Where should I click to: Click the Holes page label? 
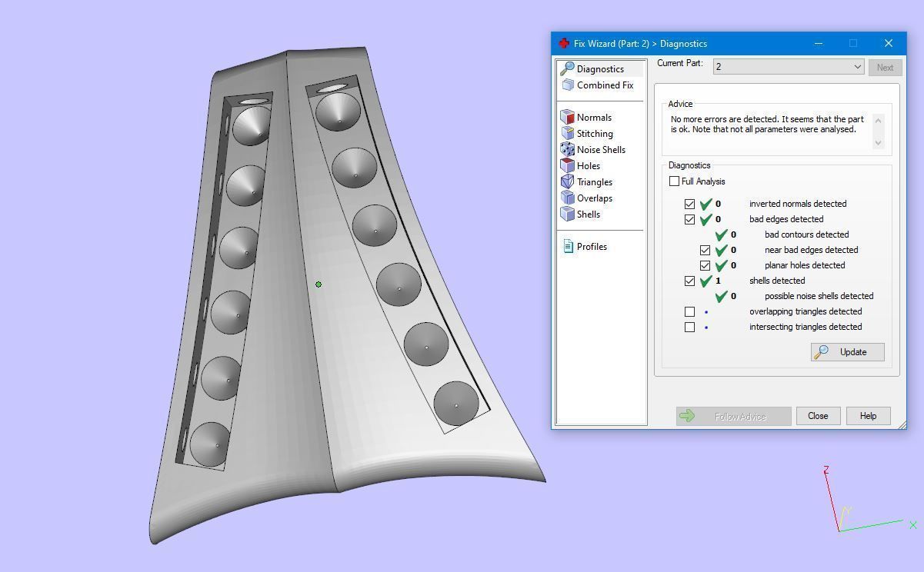(589, 166)
